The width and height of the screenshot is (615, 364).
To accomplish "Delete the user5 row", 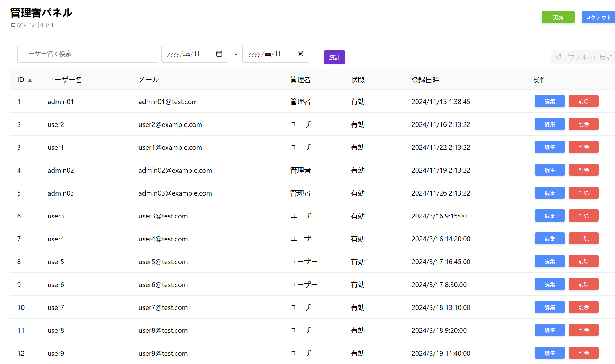I will [583, 261].
